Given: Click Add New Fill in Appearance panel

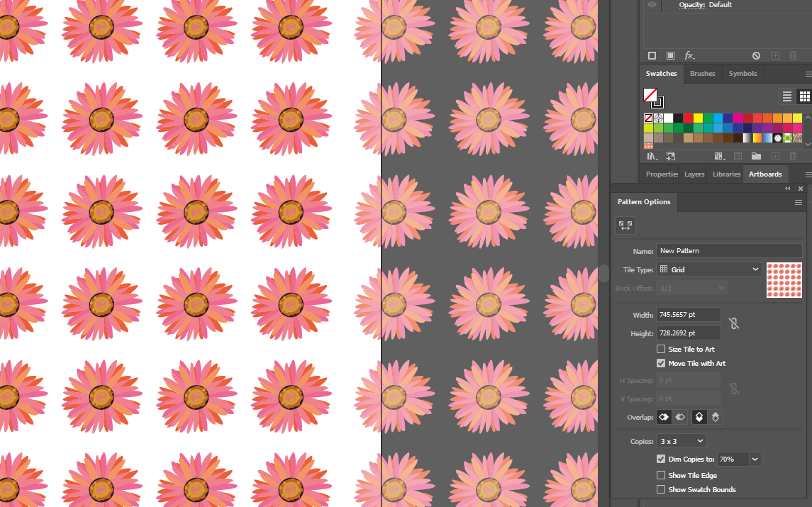Looking at the screenshot, I should point(670,55).
